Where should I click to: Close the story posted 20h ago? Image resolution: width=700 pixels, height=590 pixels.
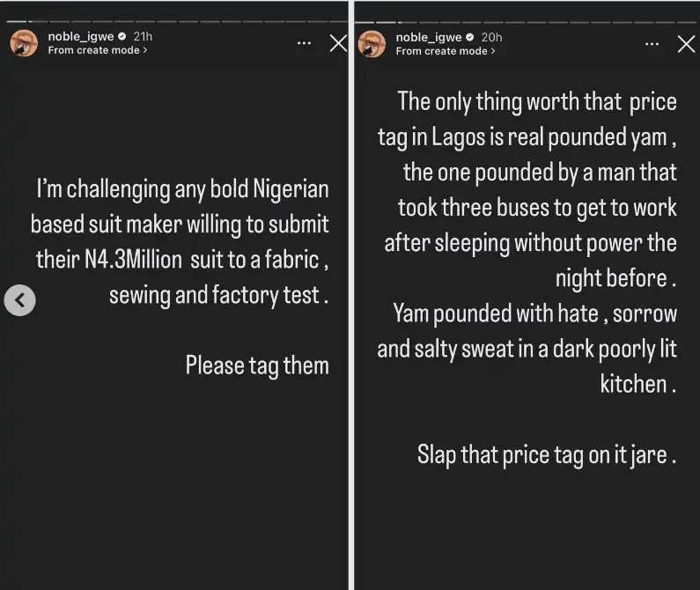coord(687,43)
